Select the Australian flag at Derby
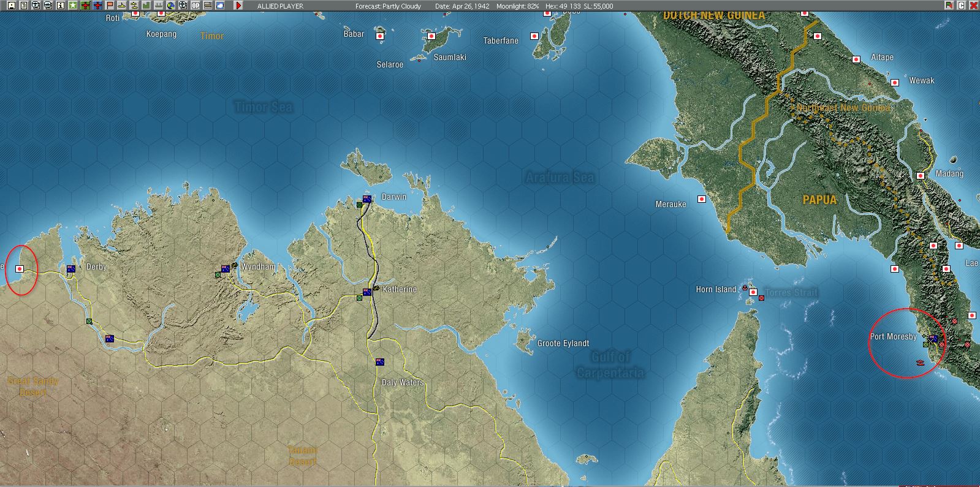The height and width of the screenshot is (487, 980). (x=70, y=269)
